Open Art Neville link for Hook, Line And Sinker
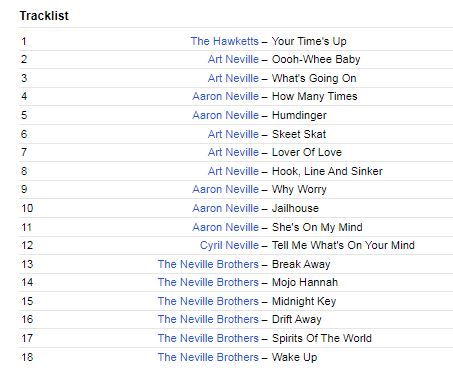 click(x=233, y=171)
